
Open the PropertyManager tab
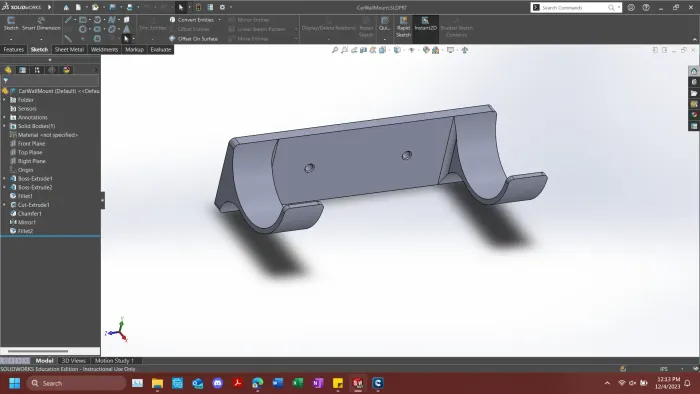click(x=22, y=70)
